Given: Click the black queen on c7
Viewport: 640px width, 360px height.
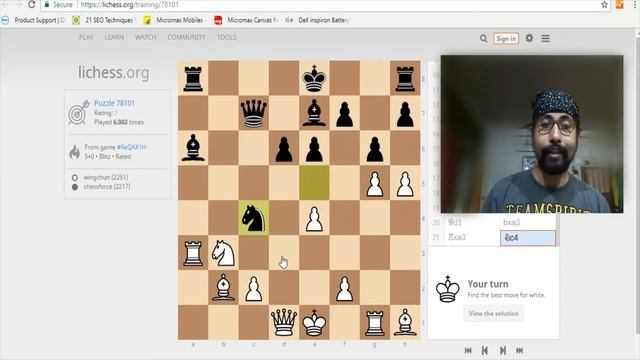Looking at the screenshot, I should pos(253,113).
